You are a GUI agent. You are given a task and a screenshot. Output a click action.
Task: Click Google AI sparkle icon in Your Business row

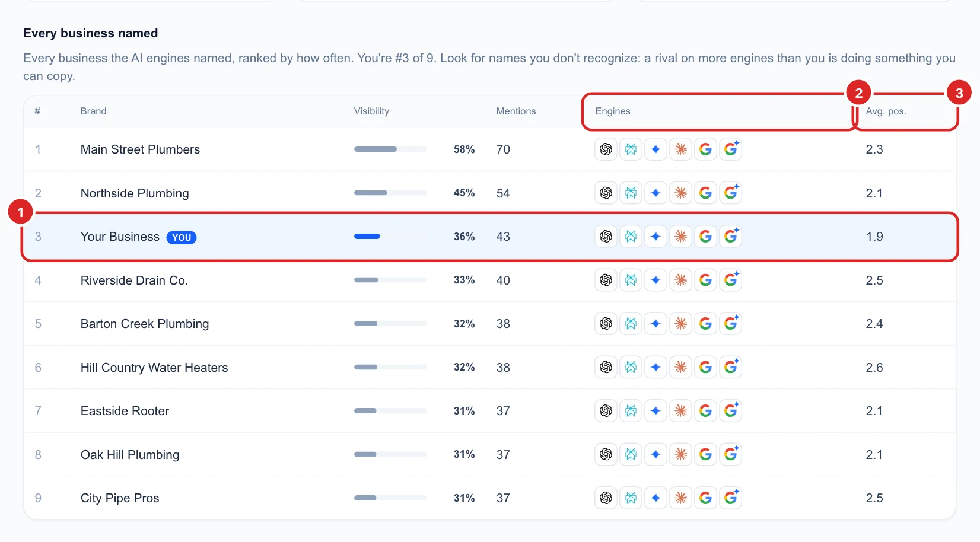pyautogui.click(x=731, y=237)
